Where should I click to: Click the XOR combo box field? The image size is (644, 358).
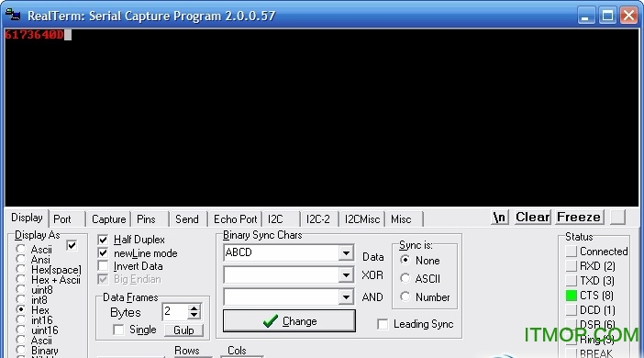point(282,274)
